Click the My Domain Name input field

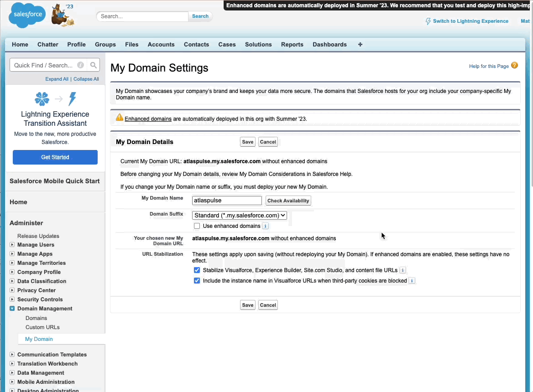pyautogui.click(x=227, y=201)
